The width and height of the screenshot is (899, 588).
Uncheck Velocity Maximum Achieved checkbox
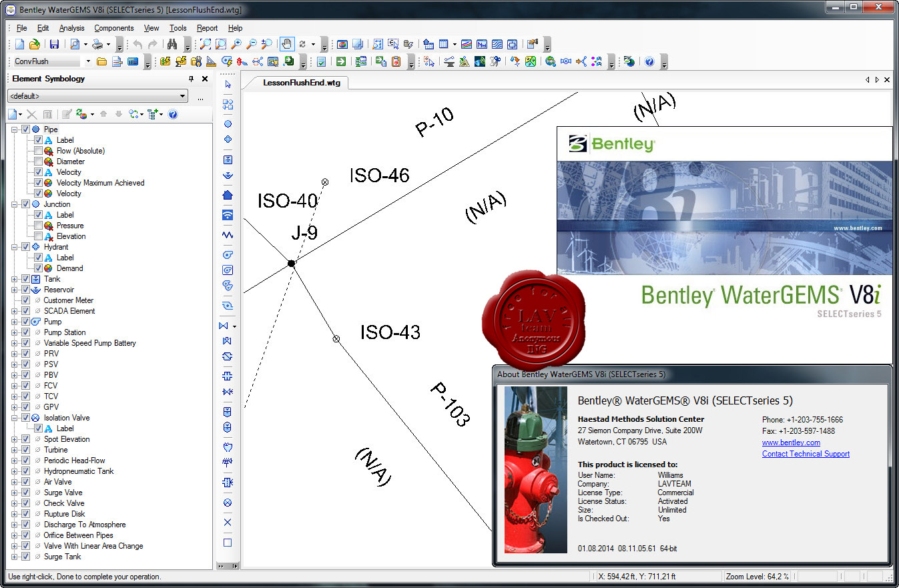(x=38, y=183)
